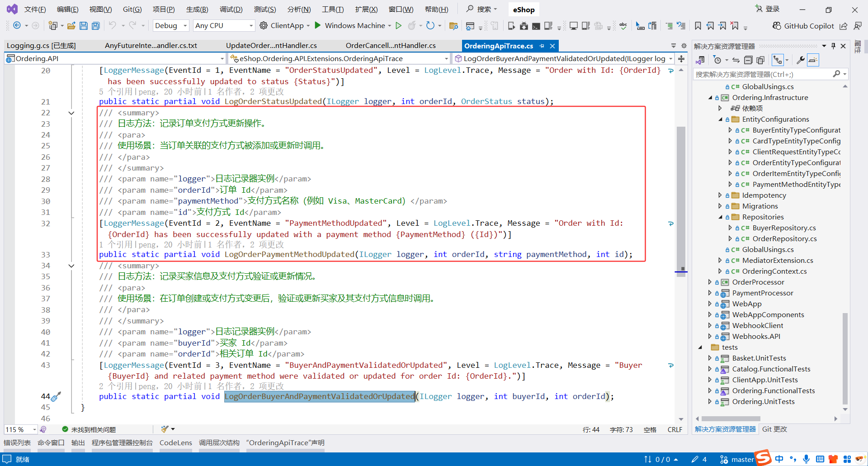Viewport: 868px width, 466px height.
Task: Open the Git 更改 tab
Action: tap(775, 429)
